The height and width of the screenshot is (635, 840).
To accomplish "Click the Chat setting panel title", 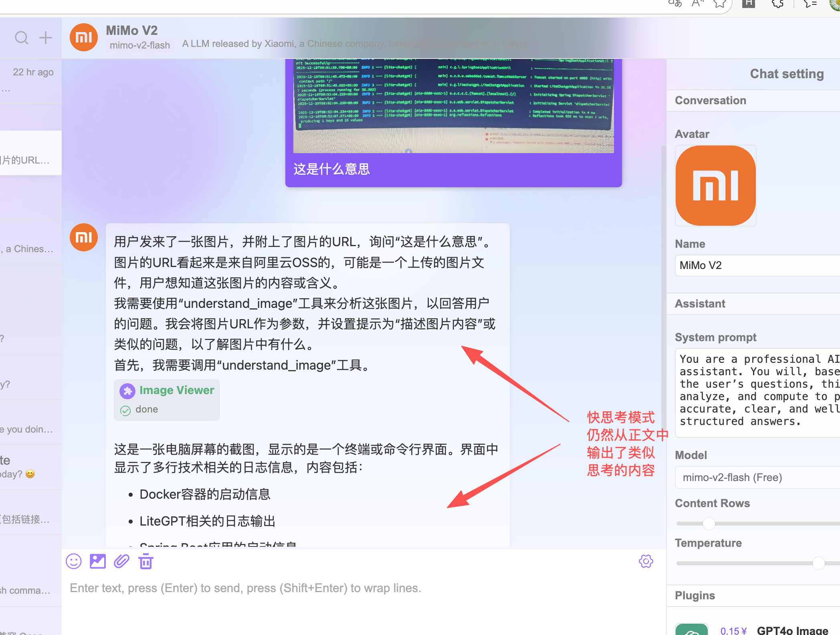I will point(787,74).
